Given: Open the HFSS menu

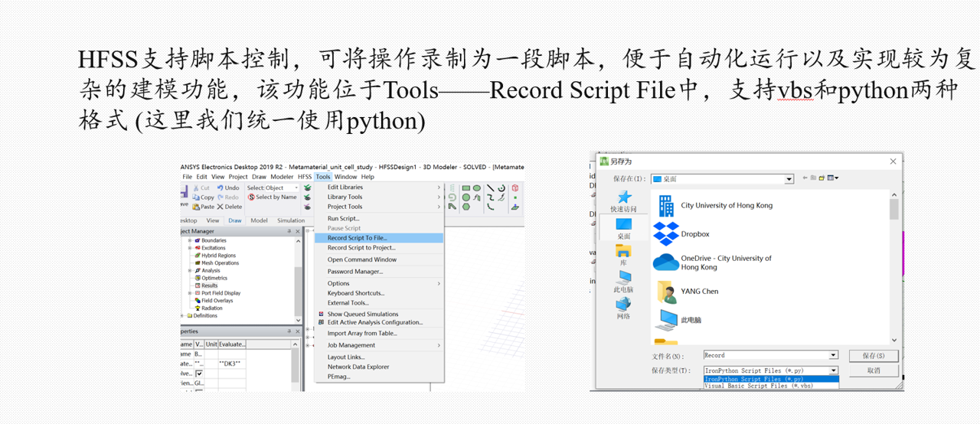Looking at the screenshot, I should point(305,177).
